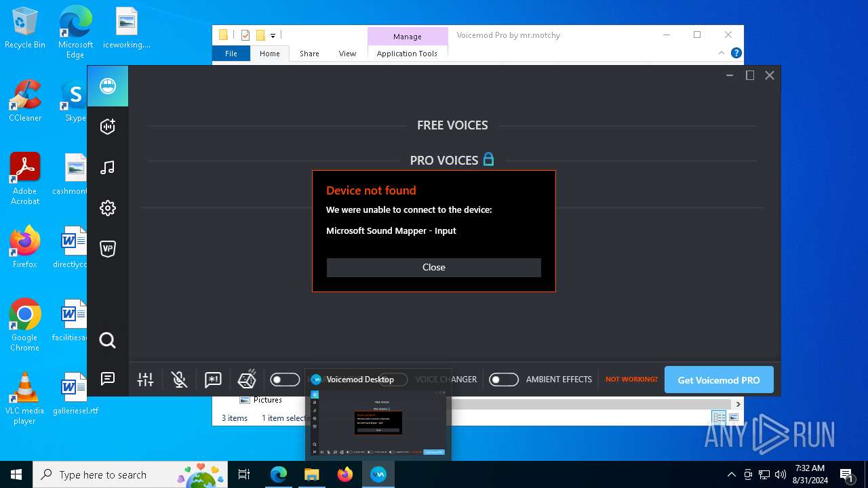Click the Voicemod taskbar icon

[x=378, y=474]
